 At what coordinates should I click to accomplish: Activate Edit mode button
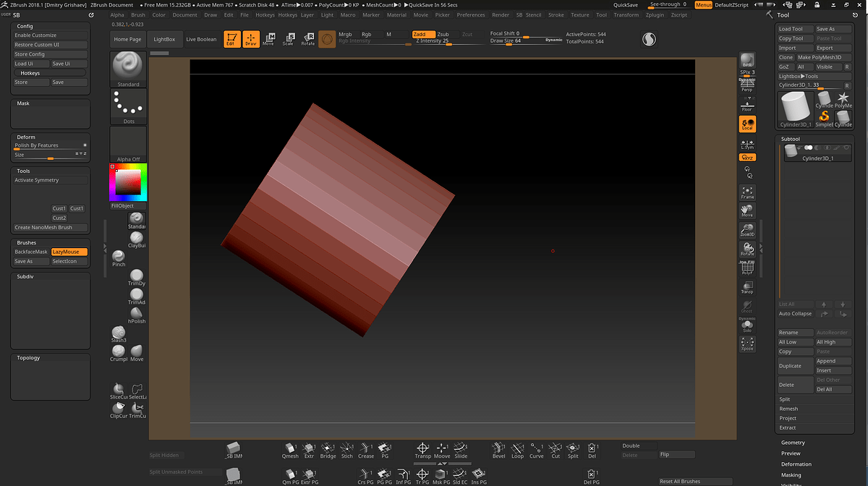tap(231, 39)
